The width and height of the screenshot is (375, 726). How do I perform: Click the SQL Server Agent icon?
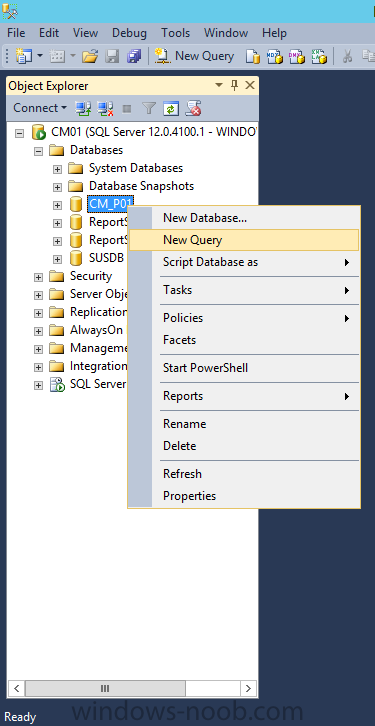(x=57, y=384)
